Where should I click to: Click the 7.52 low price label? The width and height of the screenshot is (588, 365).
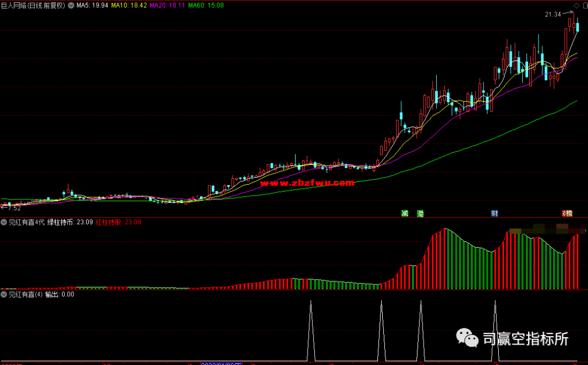click(14, 208)
